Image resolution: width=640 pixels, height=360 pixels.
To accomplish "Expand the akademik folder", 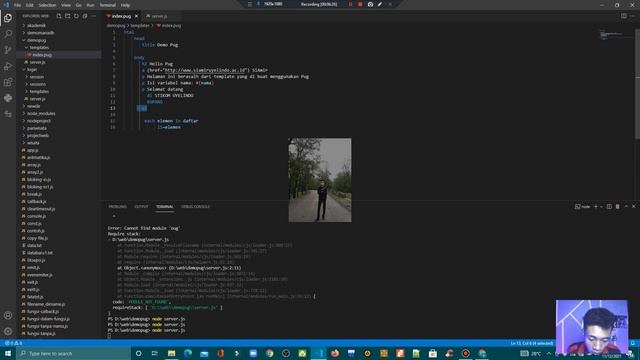I will (x=36, y=25).
